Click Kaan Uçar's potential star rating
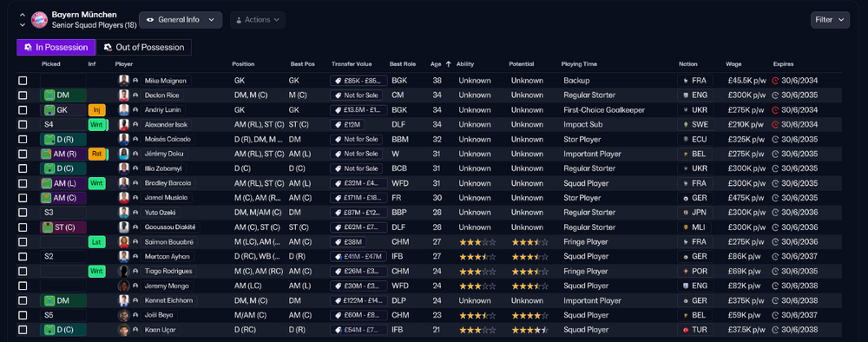Screen dimensions: 868x342 click(x=529, y=330)
